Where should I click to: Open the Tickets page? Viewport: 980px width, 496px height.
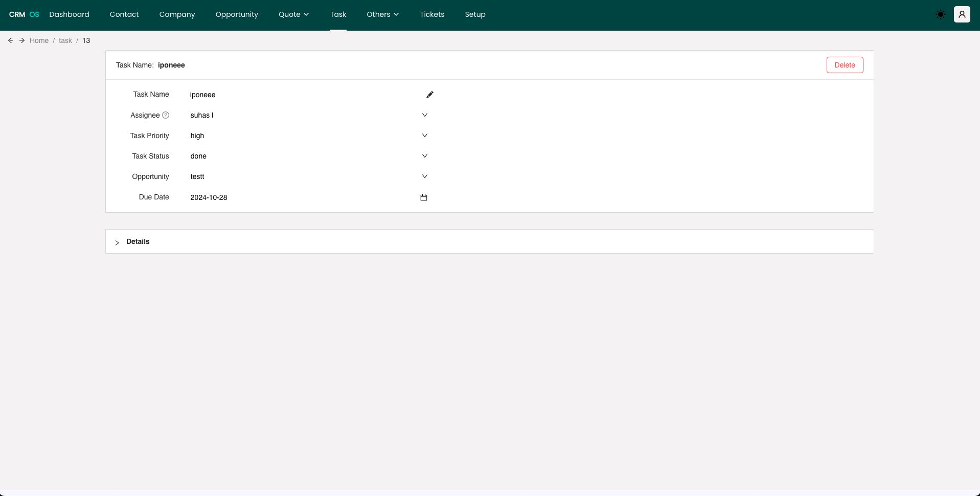(x=432, y=14)
